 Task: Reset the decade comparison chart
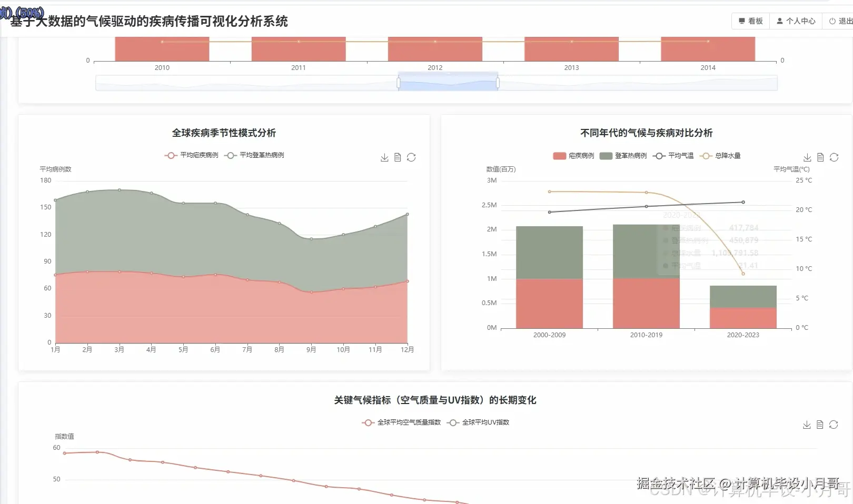point(834,158)
